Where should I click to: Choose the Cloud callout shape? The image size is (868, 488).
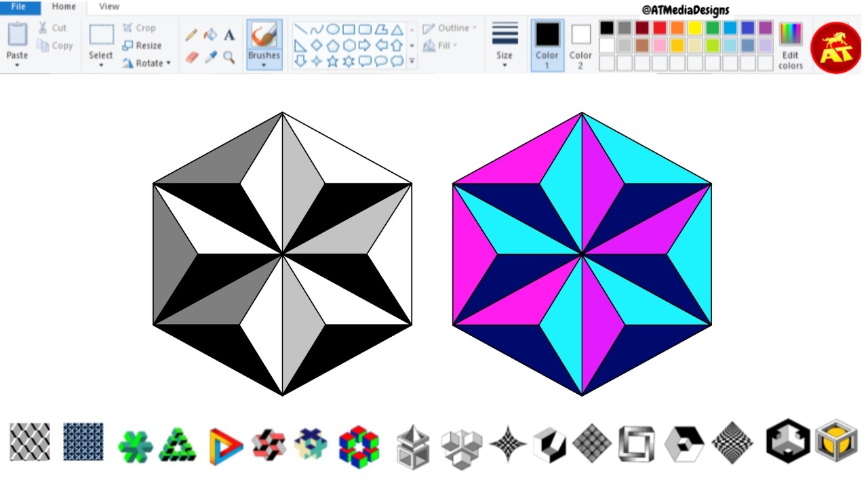tap(397, 61)
